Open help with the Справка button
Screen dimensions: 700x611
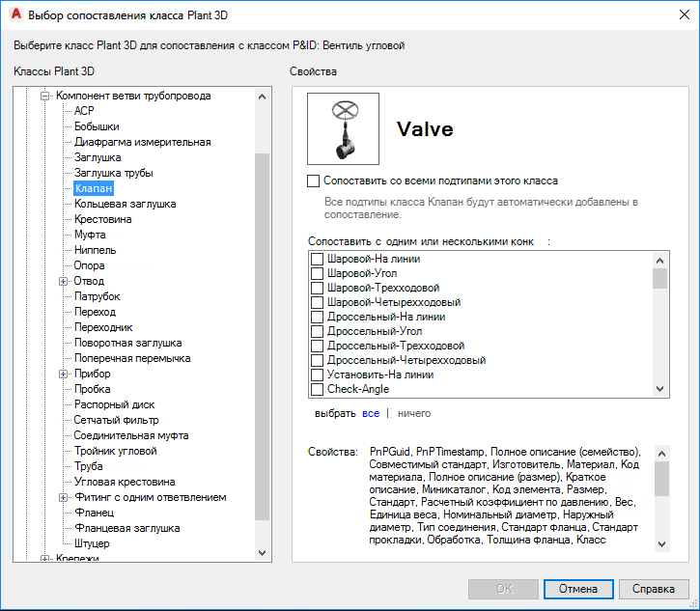(x=654, y=589)
